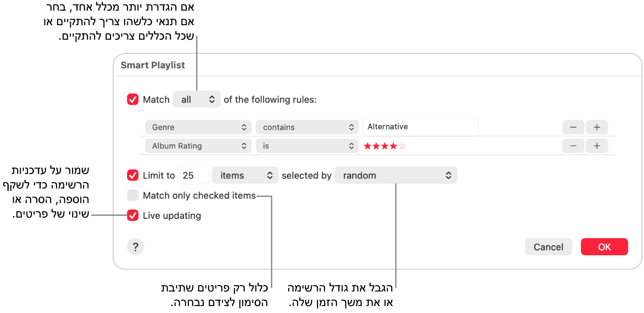Set album rating to three stars
The height and width of the screenshot is (313, 644).
click(385, 146)
